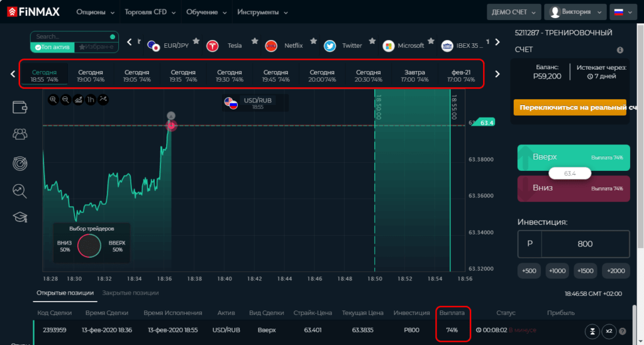644x345 pixels.
Task: Open the people community icon in sidebar
Action: (x=20, y=134)
